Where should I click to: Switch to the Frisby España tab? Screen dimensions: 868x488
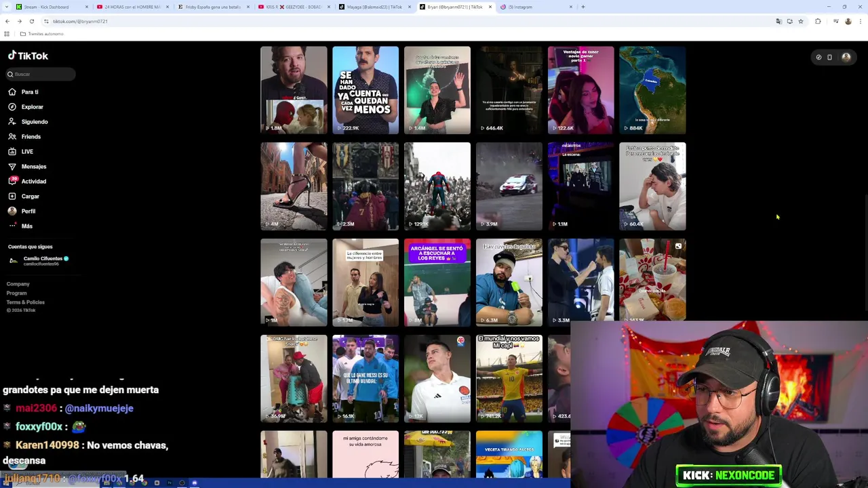214,7
